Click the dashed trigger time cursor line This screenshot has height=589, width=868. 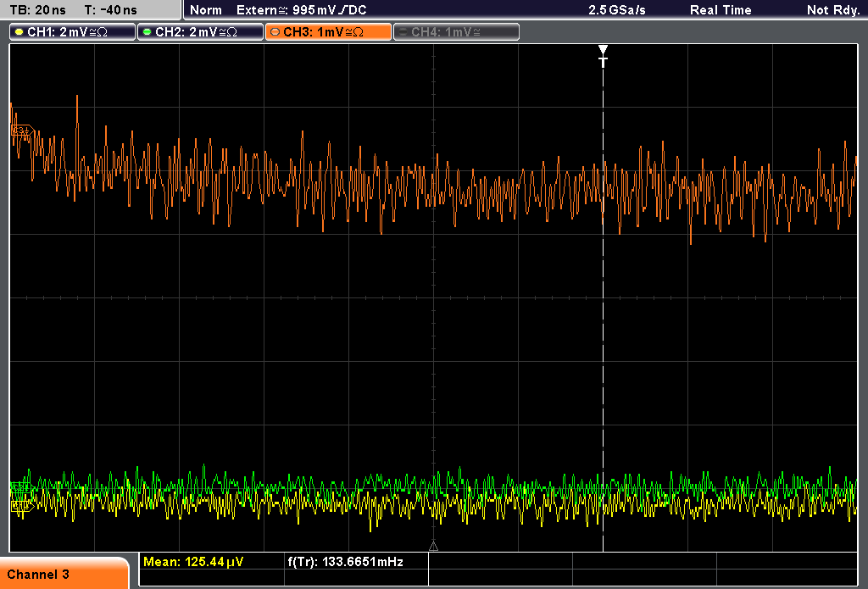click(603, 310)
